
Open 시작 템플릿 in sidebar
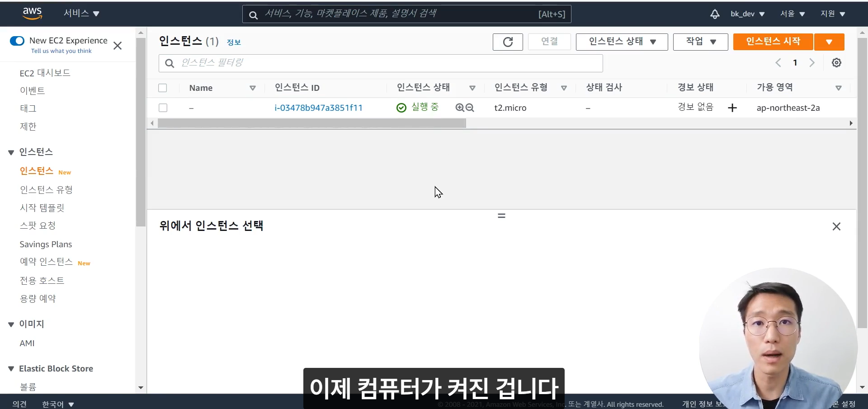pyautogui.click(x=42, y=208)
